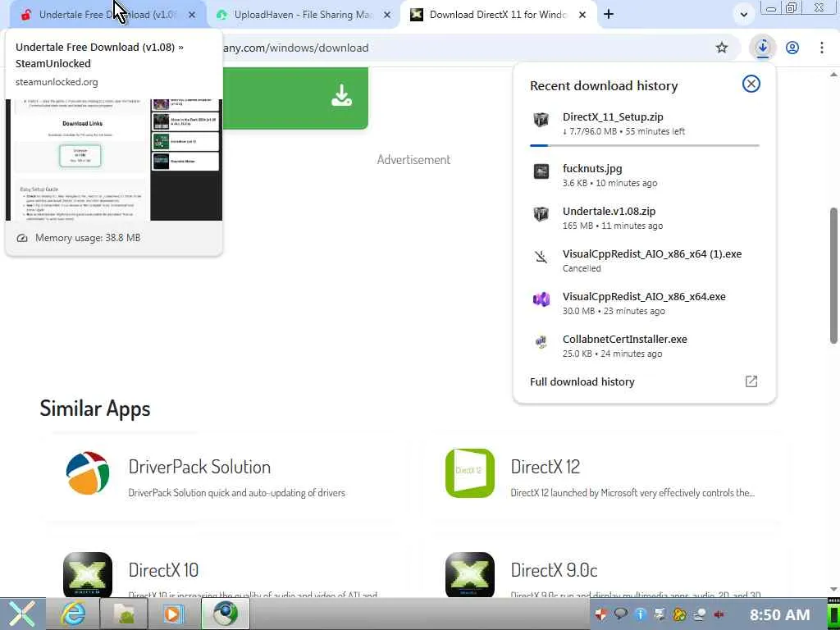Close the UploadHaven tab
Viewport: 840px width, 630px height.
tap(387, 15)
